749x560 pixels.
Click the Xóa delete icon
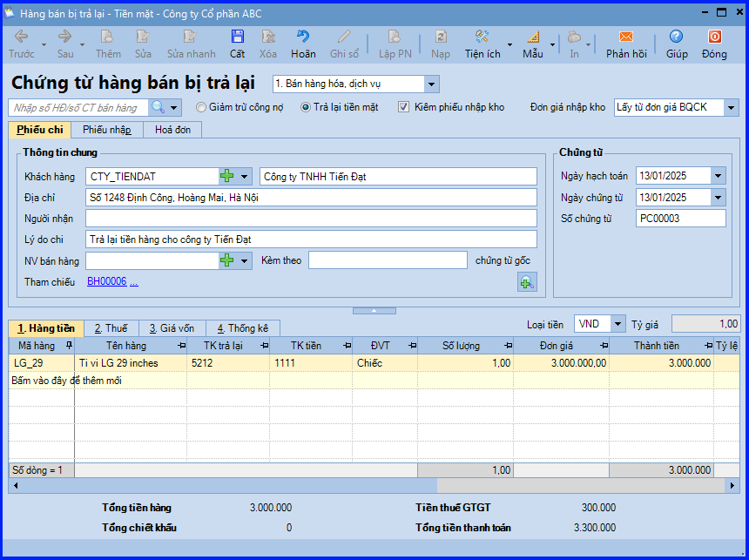tap(268, 44)
